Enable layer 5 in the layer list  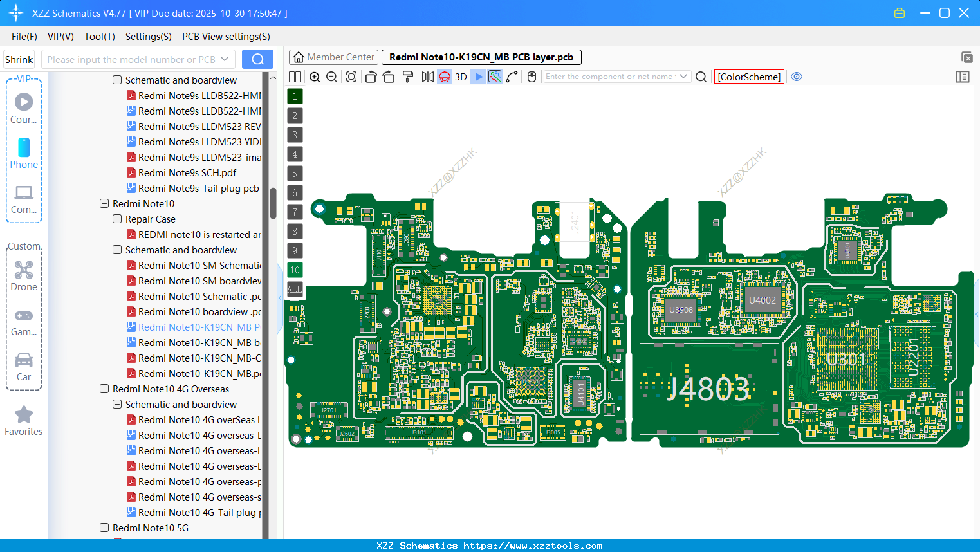coord(295,173)
